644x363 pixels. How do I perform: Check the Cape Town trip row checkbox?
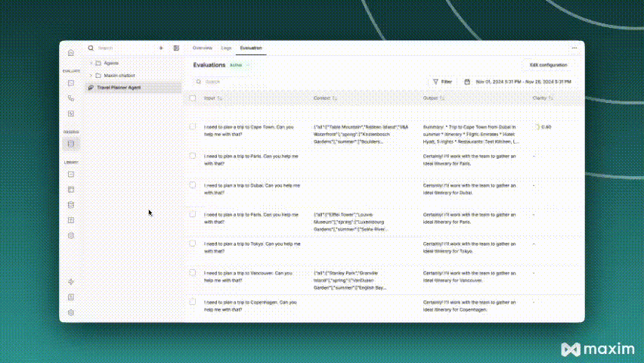point(193,126)
